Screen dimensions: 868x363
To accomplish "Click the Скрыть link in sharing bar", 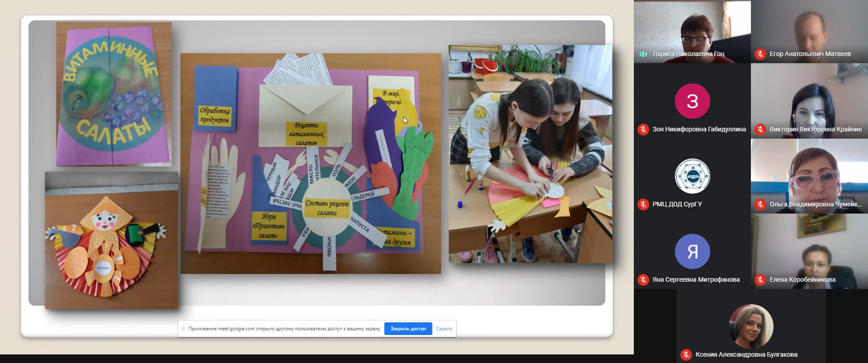I will pyautogui.click(x=444, y=329).
